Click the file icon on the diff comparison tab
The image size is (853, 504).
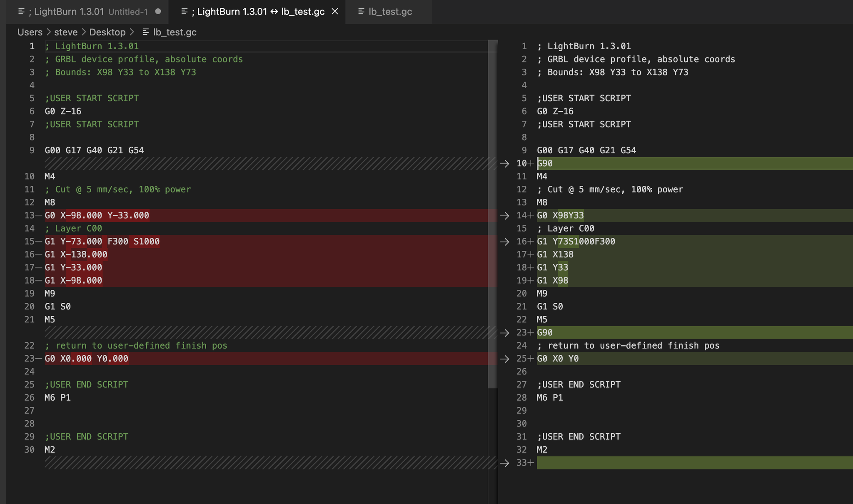(x=185, y=11)
